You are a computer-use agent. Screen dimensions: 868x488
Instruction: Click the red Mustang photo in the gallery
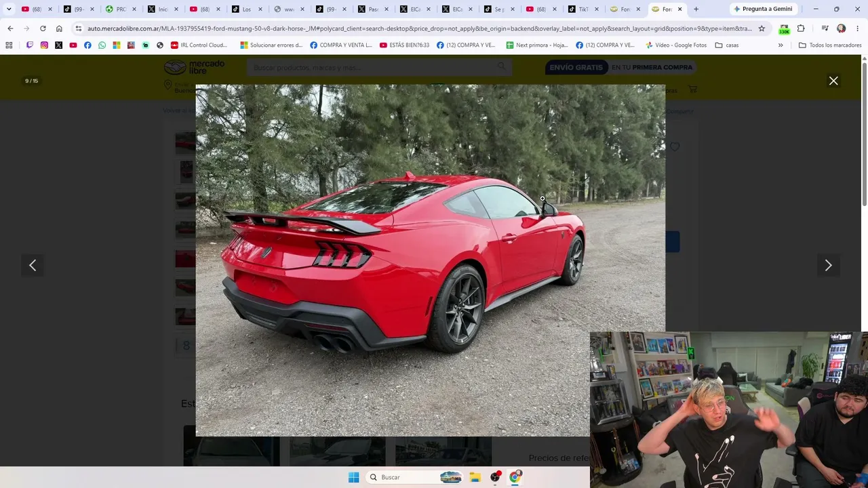coord(430,260)
